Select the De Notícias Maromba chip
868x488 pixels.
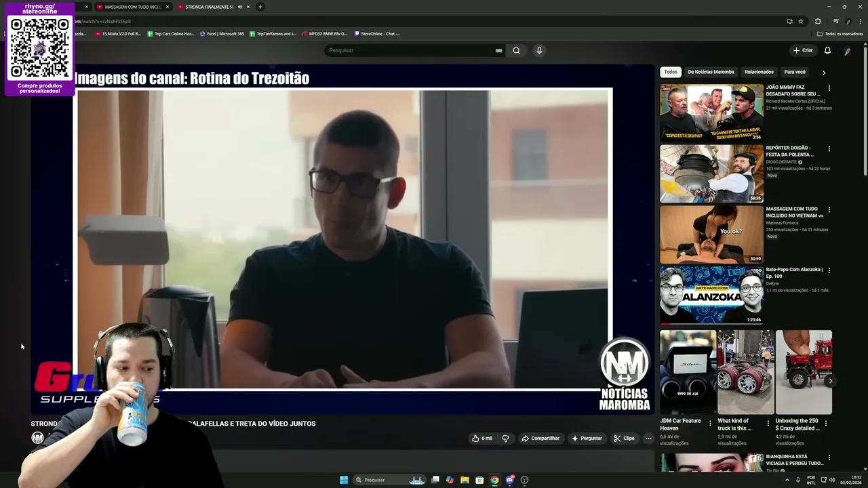point(711,72)
